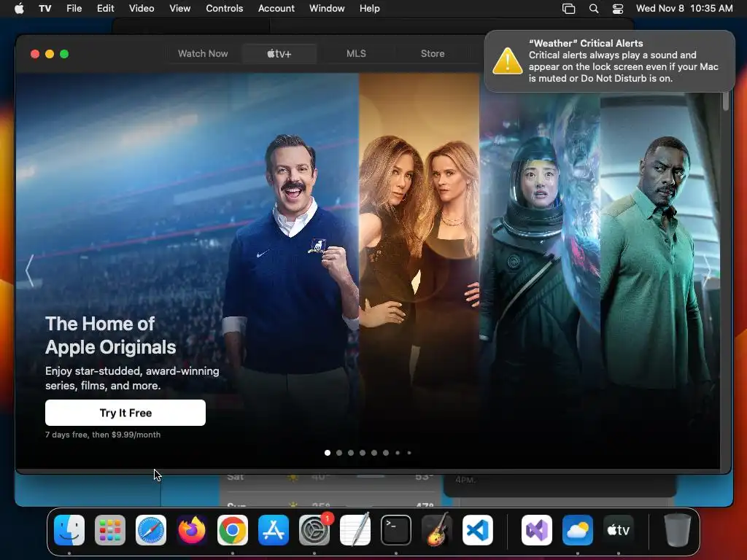The height and width of the screenshot is (560, 747).
Task: Open the Video menu
Action: (142, 8)
